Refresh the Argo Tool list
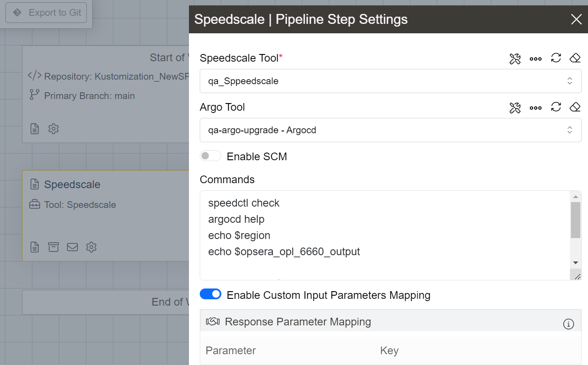 pos(556,107)
